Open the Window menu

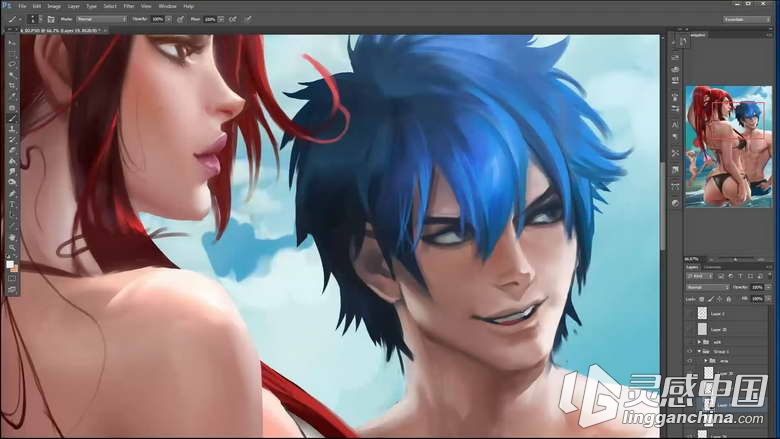coord(167,6)
